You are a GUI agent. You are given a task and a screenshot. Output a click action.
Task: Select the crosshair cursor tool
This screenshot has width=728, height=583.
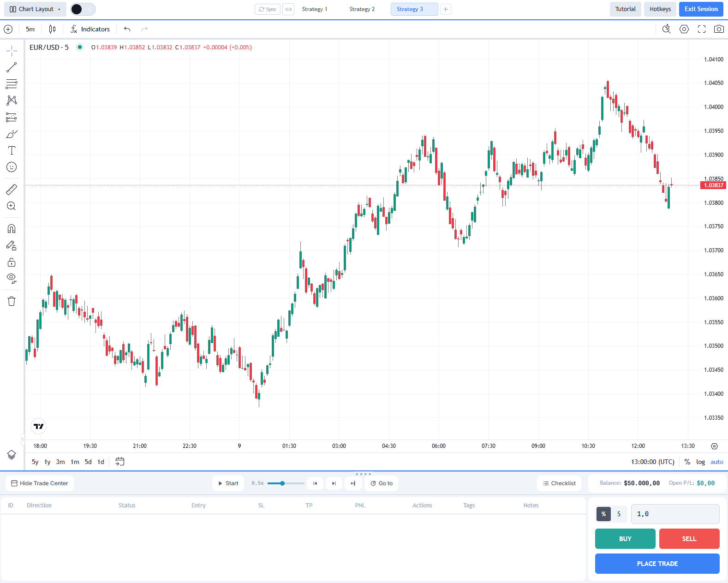coord(12,50)
